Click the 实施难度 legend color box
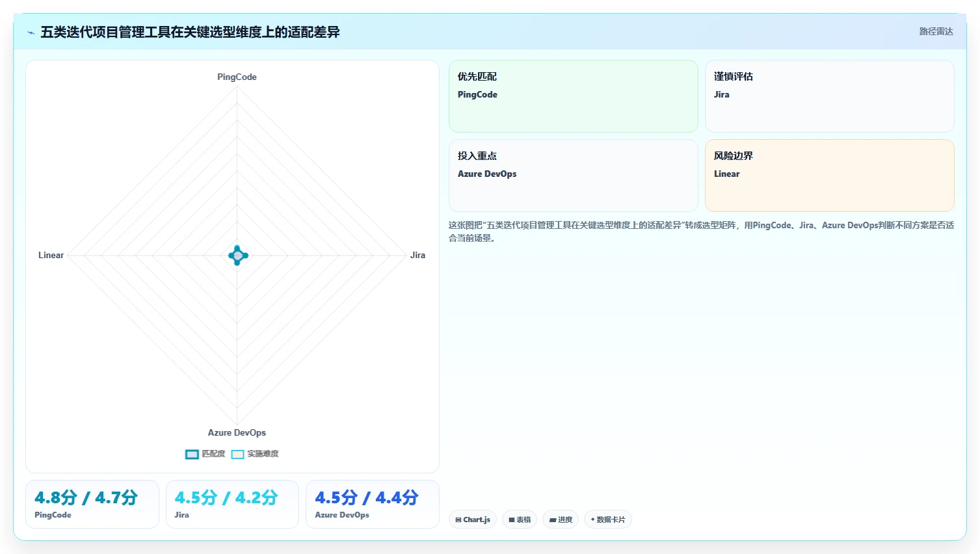The height and width of the screenshot is (554, 980). pos(238,455)
